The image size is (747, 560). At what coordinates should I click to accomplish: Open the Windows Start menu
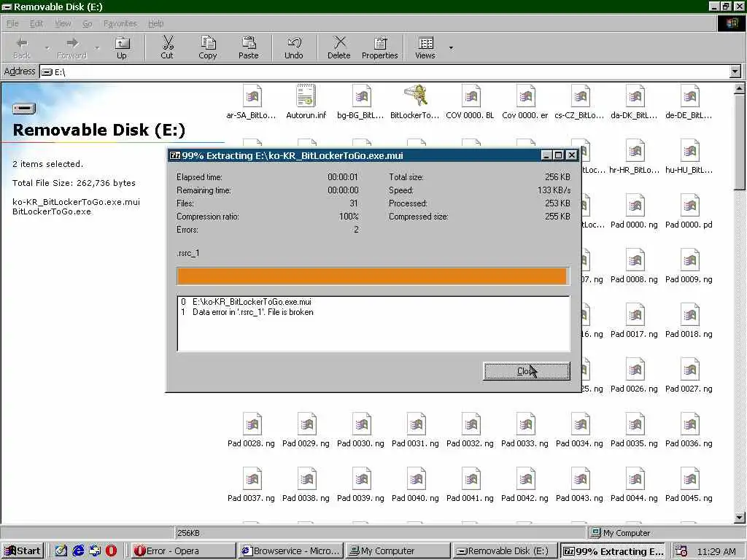coord(23,551)
